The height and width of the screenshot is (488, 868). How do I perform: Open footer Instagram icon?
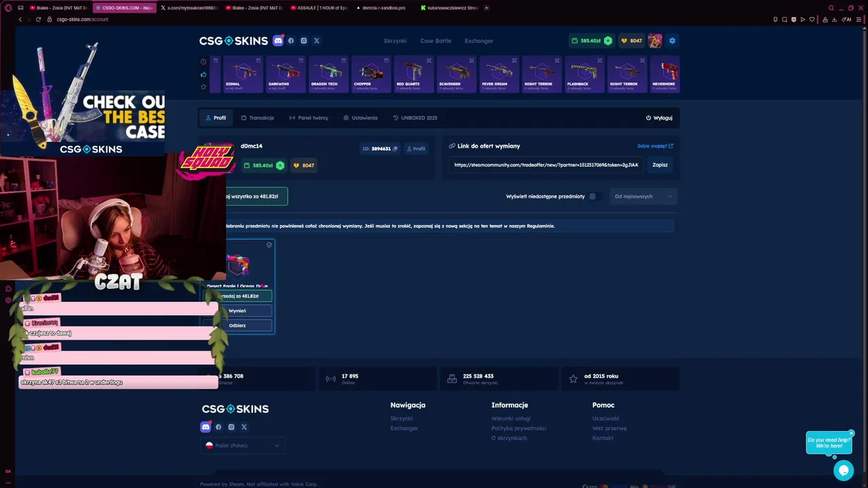pos(231,427)
